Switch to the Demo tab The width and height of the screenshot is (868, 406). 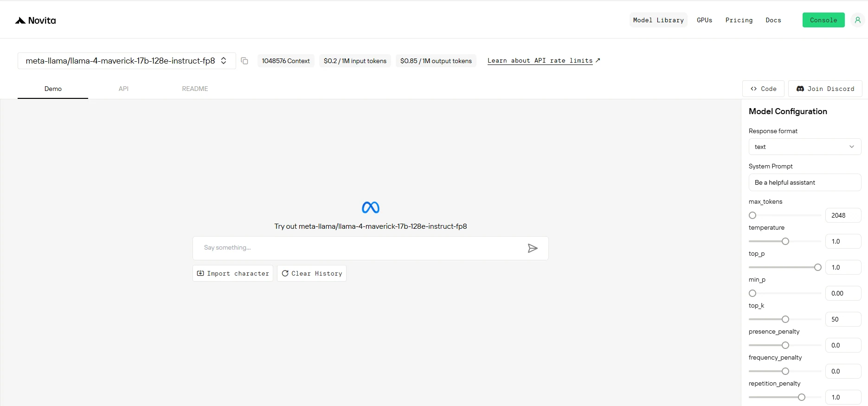(x=53, y=89)
